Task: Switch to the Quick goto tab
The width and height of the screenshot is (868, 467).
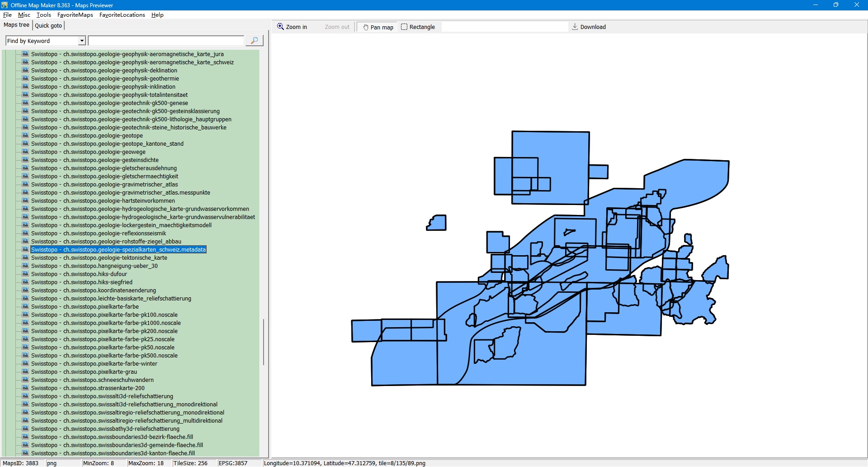Action: [48, 26]
